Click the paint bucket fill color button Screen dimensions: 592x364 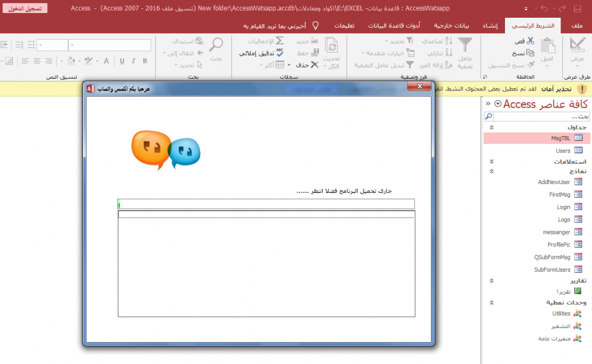tap(72, 61)
